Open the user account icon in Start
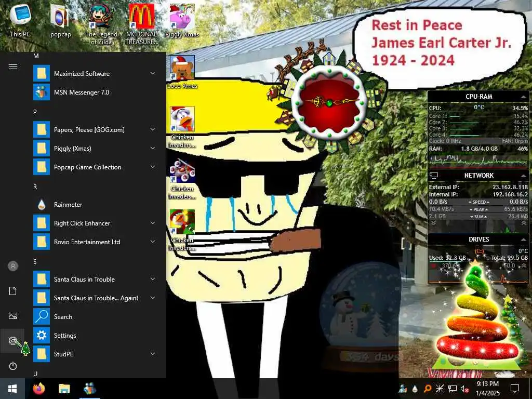This screenshot has height=399, width=532. pos(13,266)
